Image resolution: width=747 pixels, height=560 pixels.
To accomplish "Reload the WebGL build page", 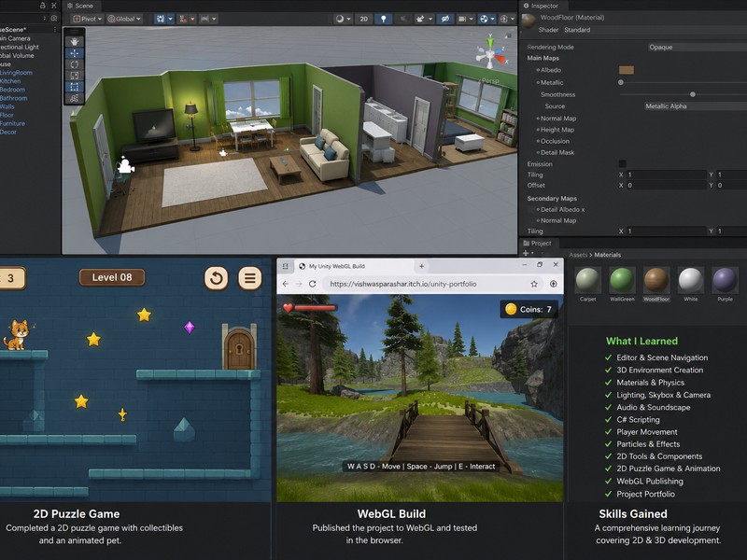I will tap(313, 284).
